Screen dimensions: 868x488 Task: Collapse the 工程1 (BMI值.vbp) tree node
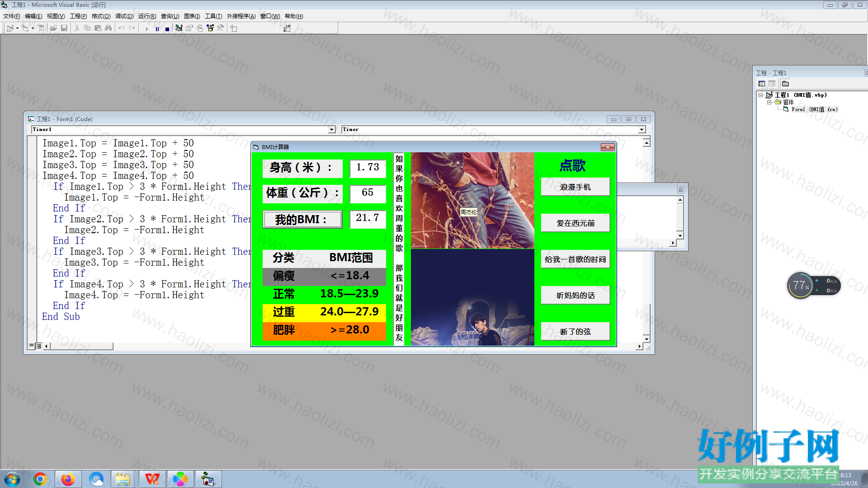[x=761, y=95]
